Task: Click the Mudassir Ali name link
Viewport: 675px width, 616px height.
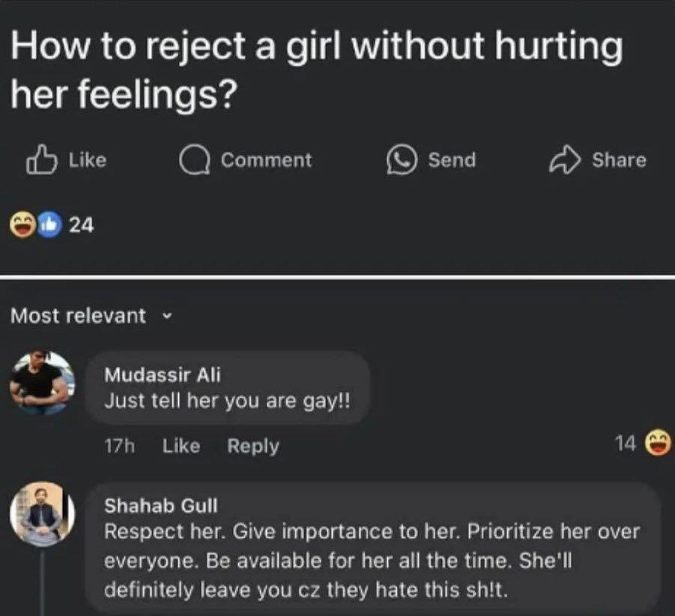Action: pos(163,375)
